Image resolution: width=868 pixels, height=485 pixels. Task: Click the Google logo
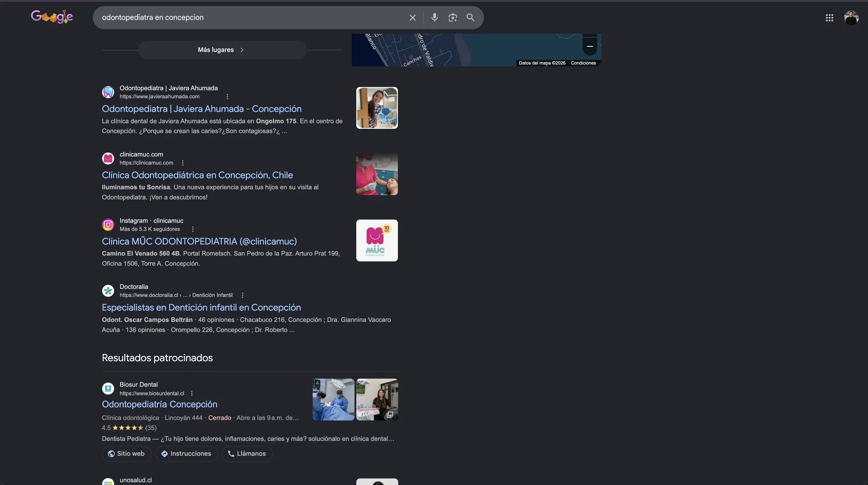pos(52,17)
